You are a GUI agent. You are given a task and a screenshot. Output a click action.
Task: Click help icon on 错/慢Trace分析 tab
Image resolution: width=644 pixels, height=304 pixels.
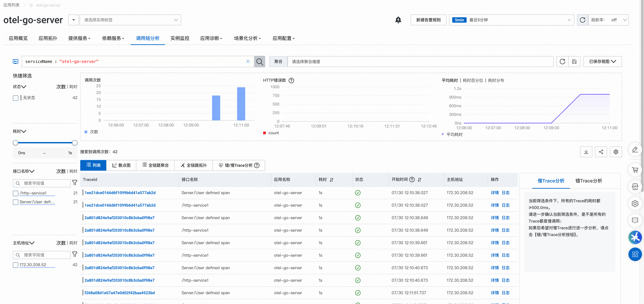(257, 165)
